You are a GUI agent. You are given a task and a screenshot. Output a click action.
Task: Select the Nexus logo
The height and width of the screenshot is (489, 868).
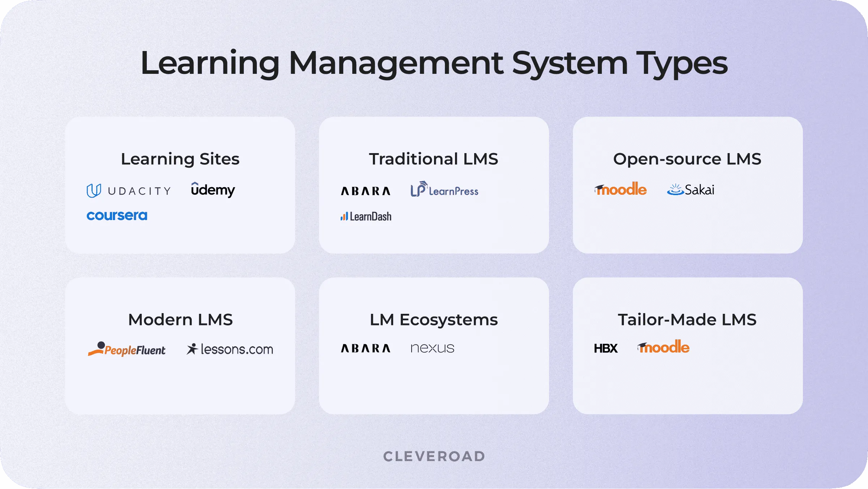(432, 348)
